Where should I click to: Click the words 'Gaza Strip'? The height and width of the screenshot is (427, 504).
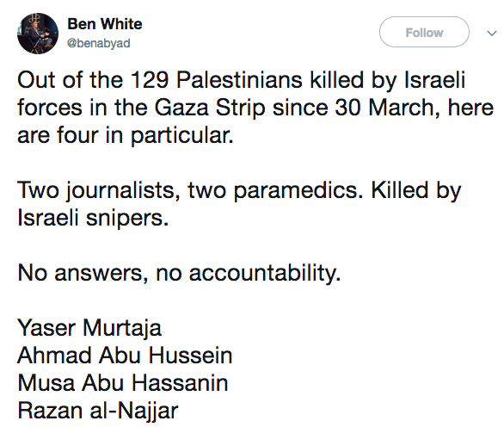tap(210, 108)
